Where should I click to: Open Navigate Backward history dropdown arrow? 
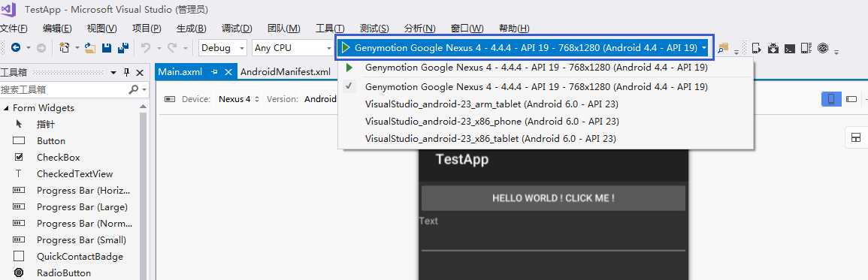[28, 48]
